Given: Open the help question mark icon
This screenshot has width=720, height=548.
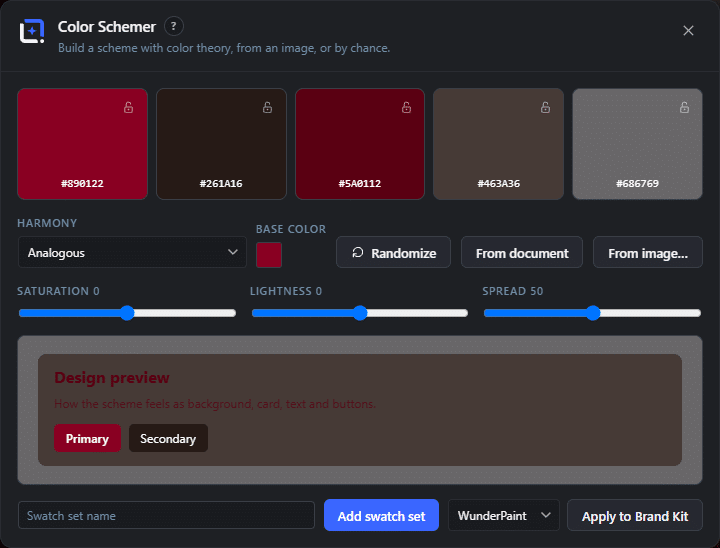Looking at the screenshot, I should pos(174,26).
